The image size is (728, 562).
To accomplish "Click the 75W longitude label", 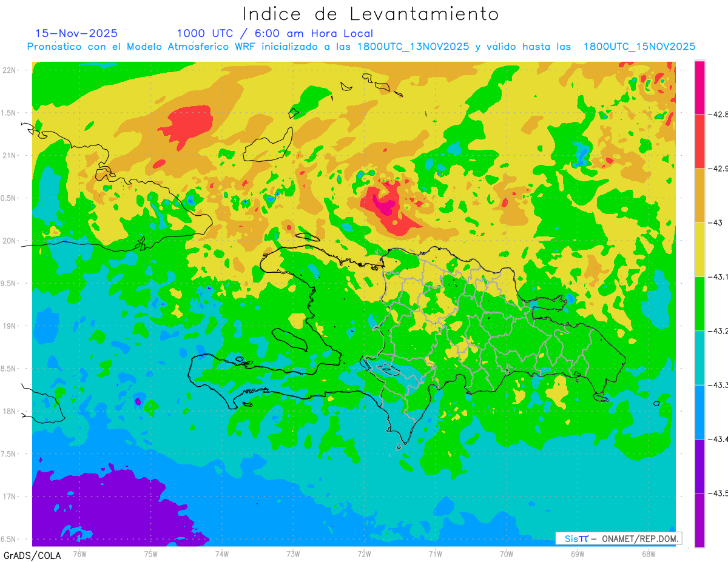I will pyautogui.click(x=151, y=554).
